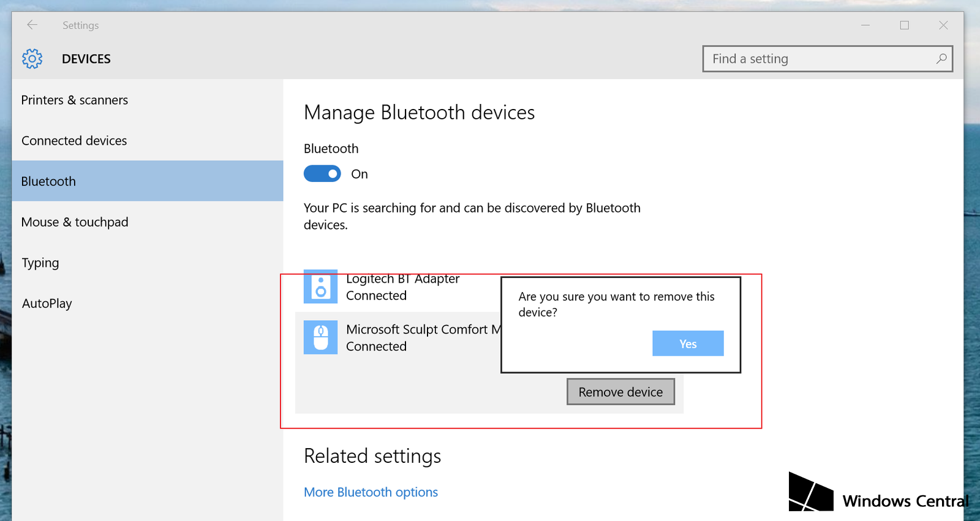The width and height of the screenshot is (980, 521).
Task: Open the AutoPlay section
Action: point(148,304)
